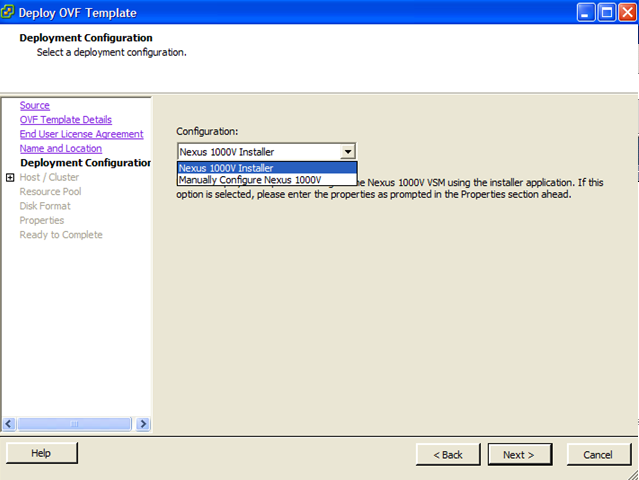Proceed with the Next button
This screenshot has width=639, height=480.
[x=520, y=455]
